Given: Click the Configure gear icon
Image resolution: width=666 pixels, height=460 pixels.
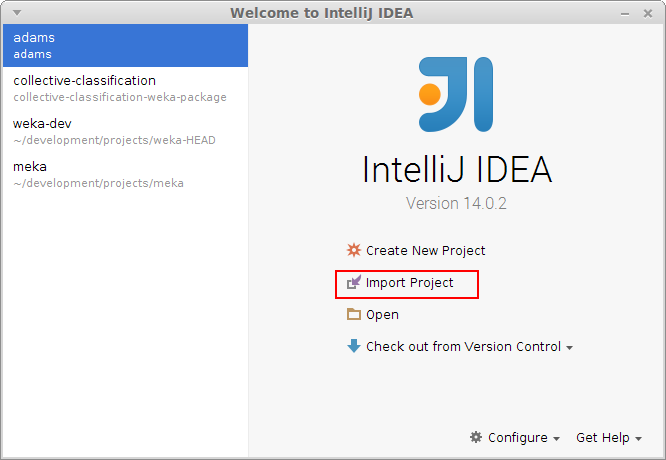Looking at the screenshot, I should coord(476,438).
